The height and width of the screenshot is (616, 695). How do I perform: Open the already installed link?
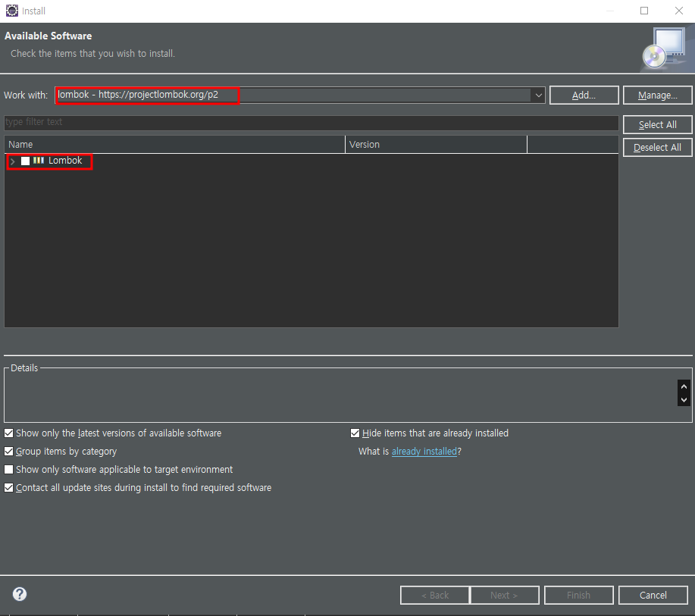pos(424,451)
